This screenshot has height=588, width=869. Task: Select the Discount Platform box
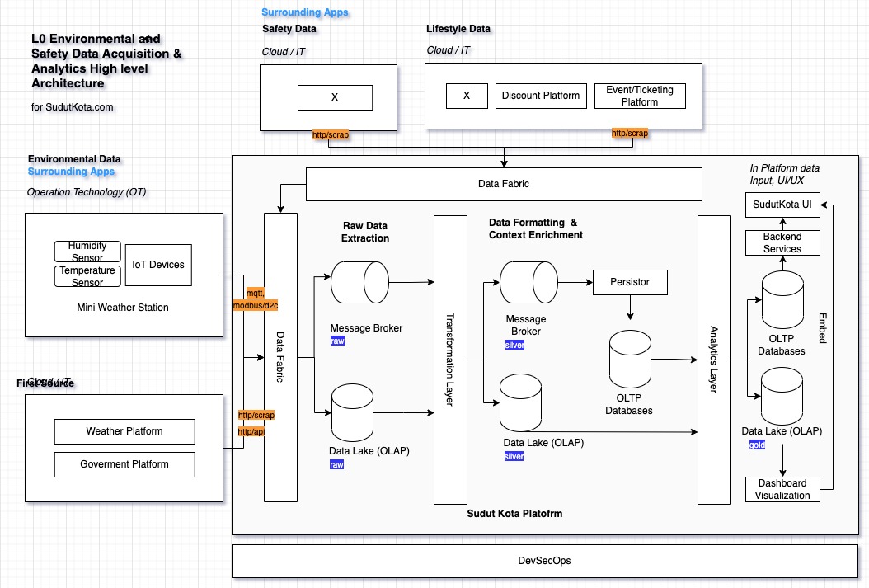[x=541, y=96]
